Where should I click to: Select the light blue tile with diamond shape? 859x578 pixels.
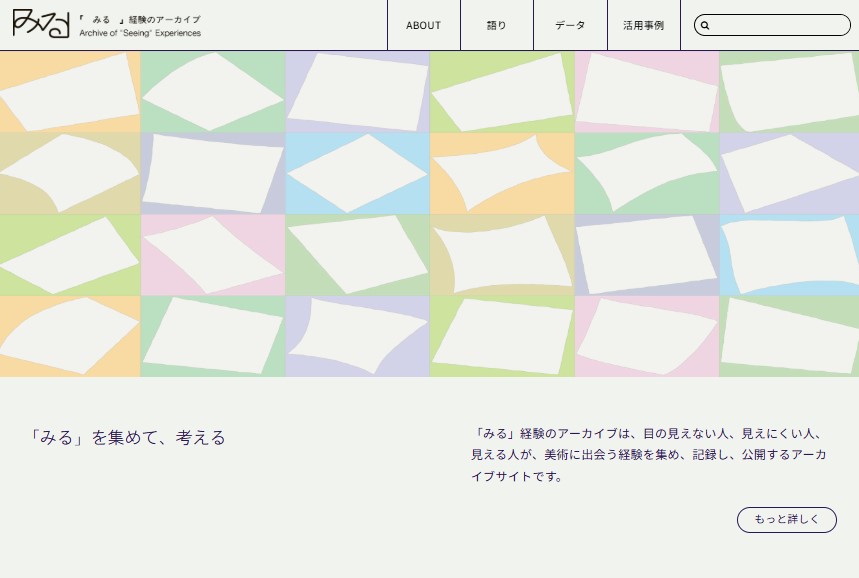[358, 173]
